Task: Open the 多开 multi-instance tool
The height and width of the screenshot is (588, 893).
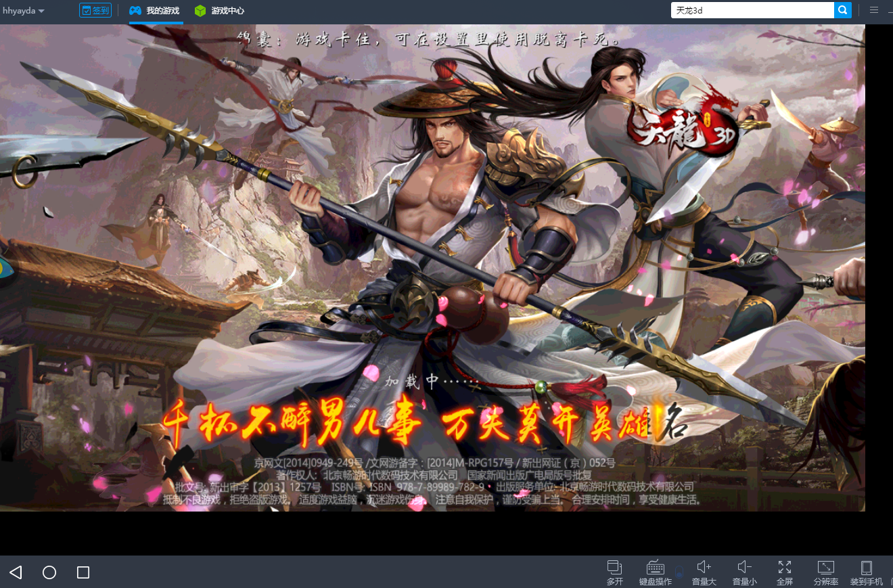Action: click(x=614, y=572)
